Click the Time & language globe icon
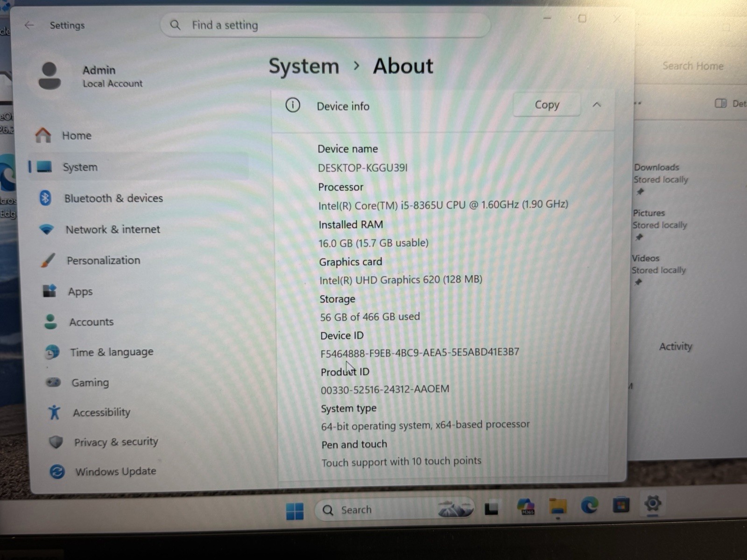747x560 pixels. 52,352
